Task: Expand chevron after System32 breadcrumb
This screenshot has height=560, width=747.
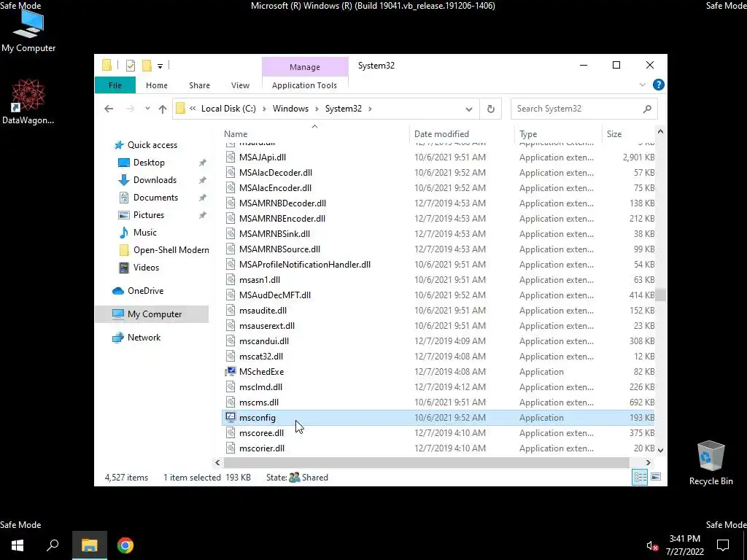Action: 370,109
